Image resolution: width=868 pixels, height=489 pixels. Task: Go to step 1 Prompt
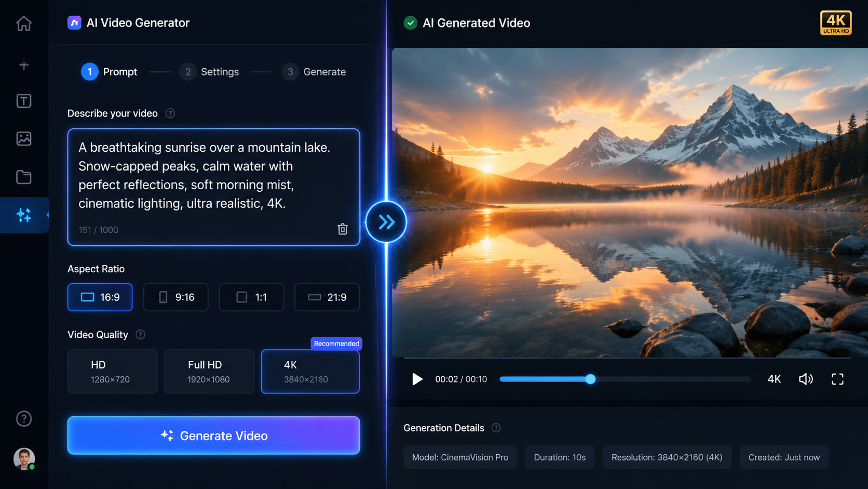point(110,72)
